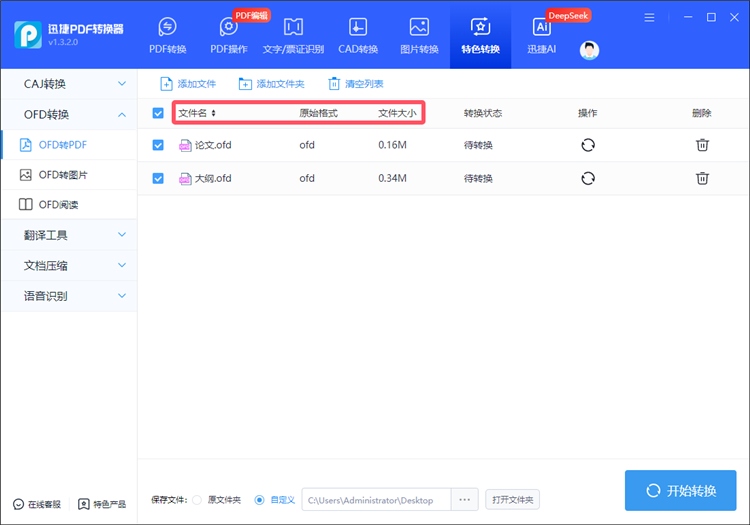The height and width of the screenshot is (525, 750).
Task: Open the PDF操作 tab
Action: [x=229, y=35]
